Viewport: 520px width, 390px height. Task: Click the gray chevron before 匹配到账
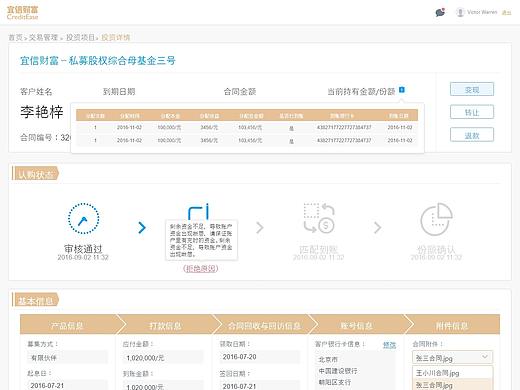[260, 228]
